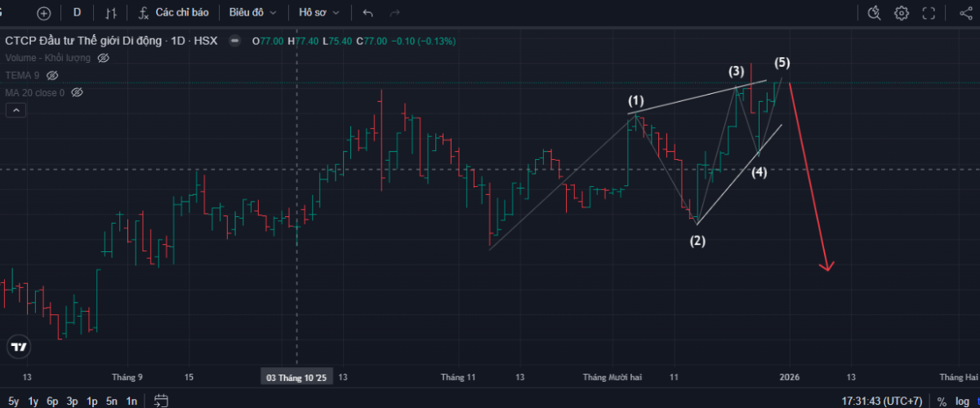This screenshot has height=408, width=980.
Task: Open the bar chart style selector
Action: click(112, 13)
